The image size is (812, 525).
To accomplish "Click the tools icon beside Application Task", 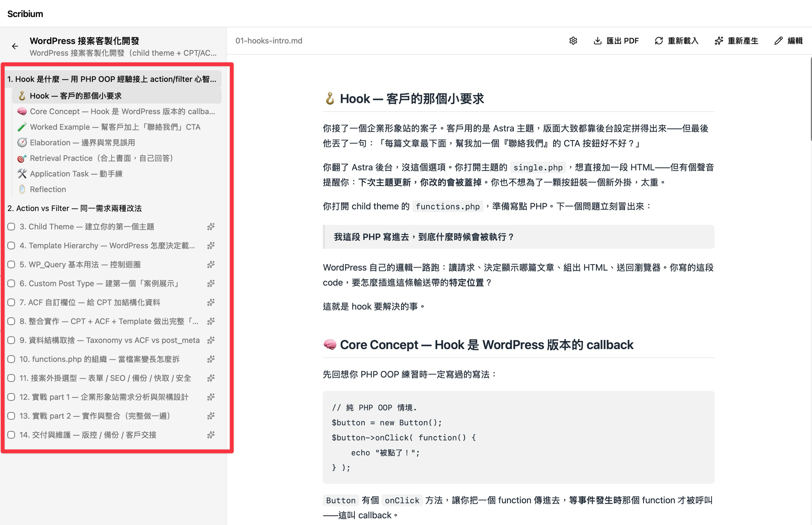I will pyautogui.click(x=22, y=174).
